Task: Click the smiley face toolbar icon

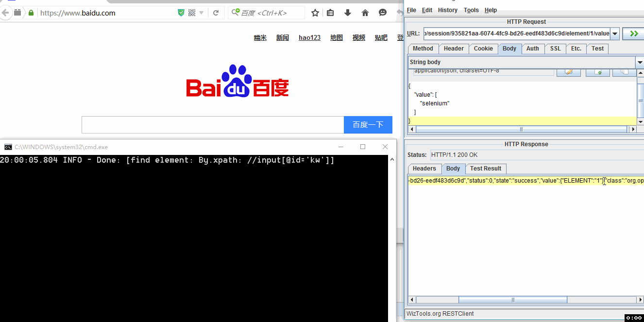Action: [383, 13]
